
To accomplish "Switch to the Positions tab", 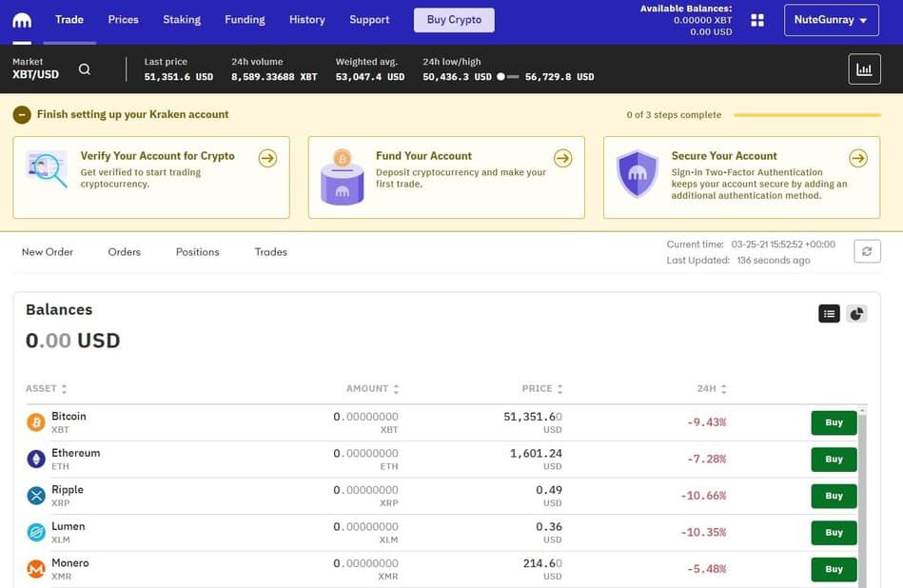I will point(197,251).
